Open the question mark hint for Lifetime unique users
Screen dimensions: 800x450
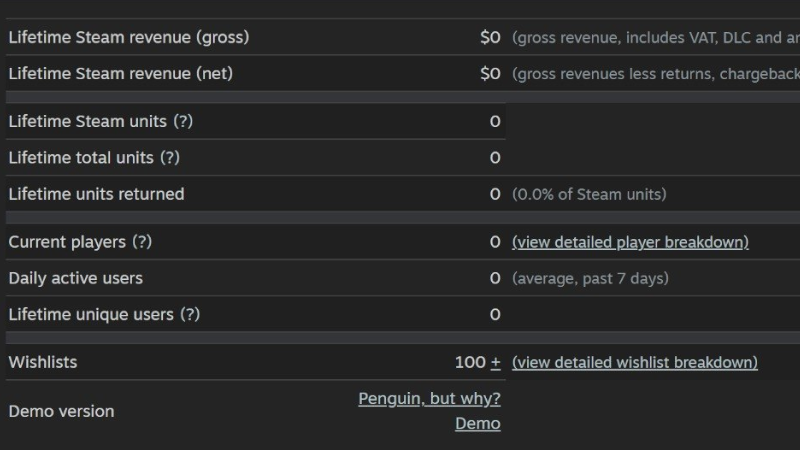[190, 314]
